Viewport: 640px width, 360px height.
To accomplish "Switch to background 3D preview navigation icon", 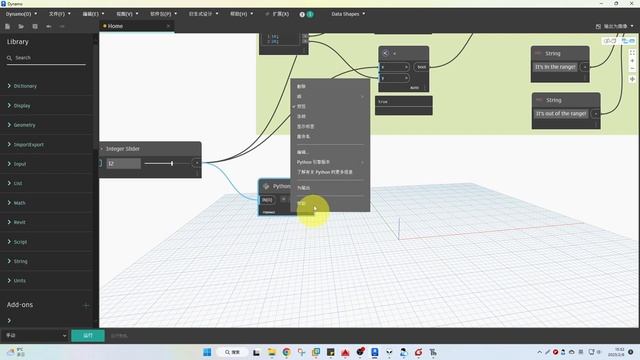I will click(x=610, y=41).
